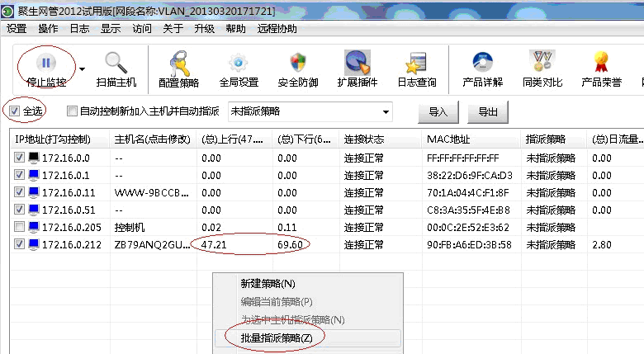This screenshot has height=354, width=644.
Task: Open 产品详解 toolbar icon
Action: [483, 63]
